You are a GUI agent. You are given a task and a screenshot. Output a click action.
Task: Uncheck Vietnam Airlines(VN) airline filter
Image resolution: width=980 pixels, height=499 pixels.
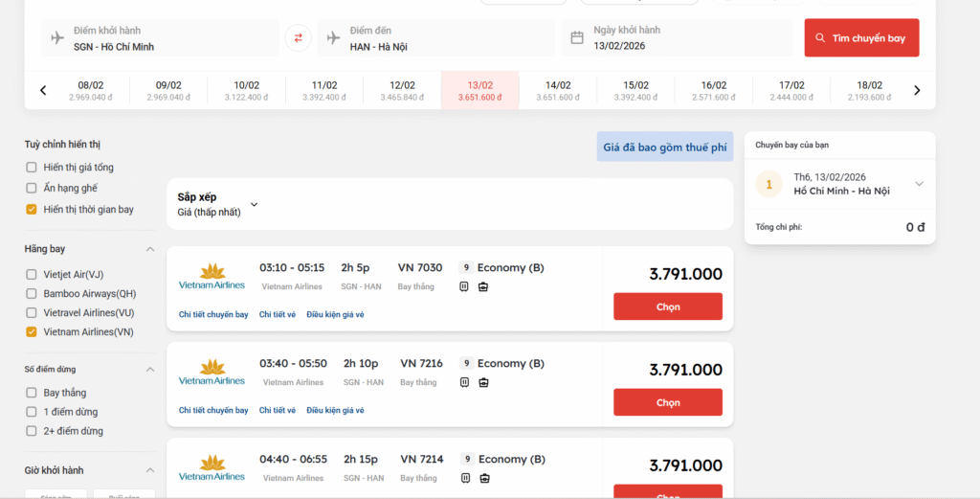32,332
